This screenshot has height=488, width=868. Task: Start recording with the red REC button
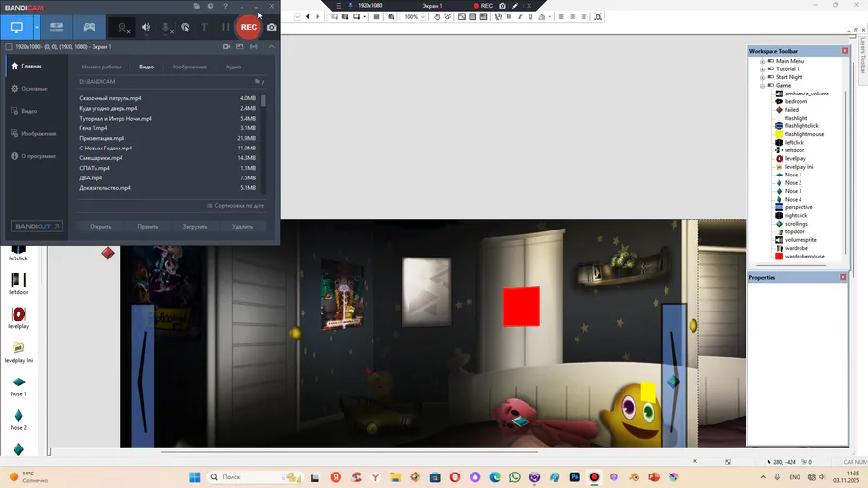click(x=249, y=27)
